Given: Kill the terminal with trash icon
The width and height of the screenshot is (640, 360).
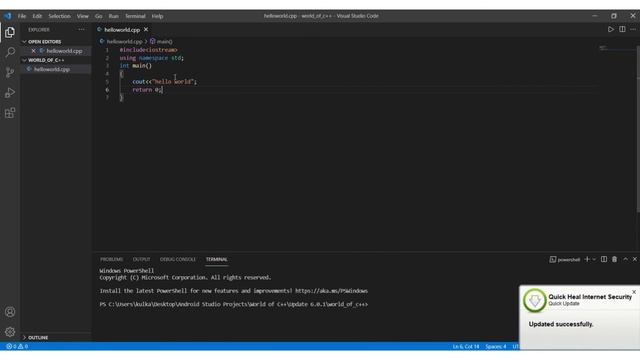Looking at the screenshot, I should tap(614, 259).
